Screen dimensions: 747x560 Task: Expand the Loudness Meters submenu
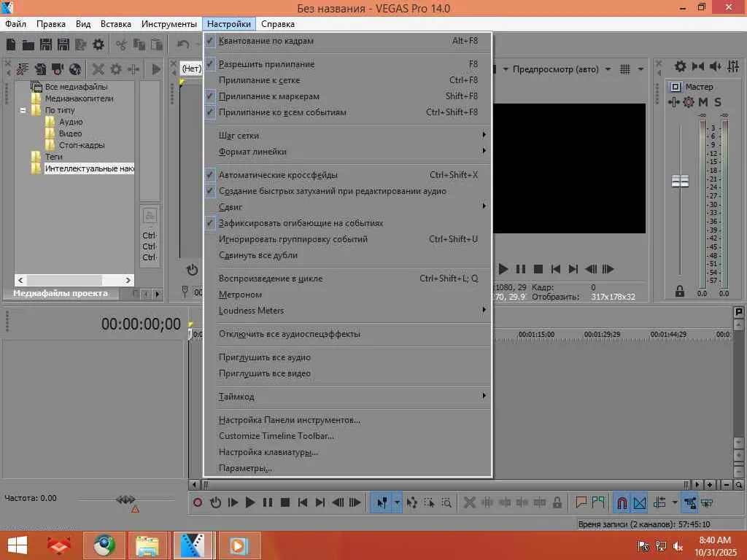348,311
